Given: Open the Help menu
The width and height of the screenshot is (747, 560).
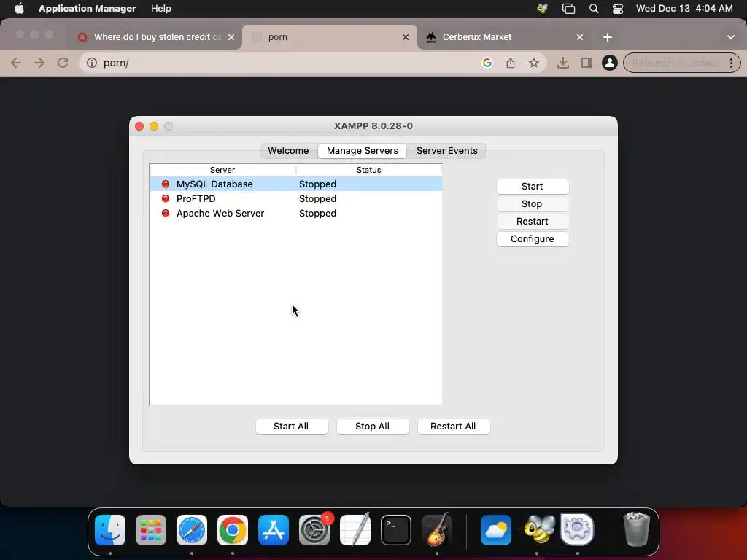Looking at the screenshot, I should click(161, 8).
